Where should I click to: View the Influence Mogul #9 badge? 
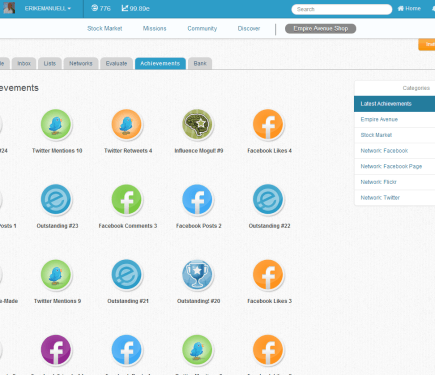(x=197, y=124)
